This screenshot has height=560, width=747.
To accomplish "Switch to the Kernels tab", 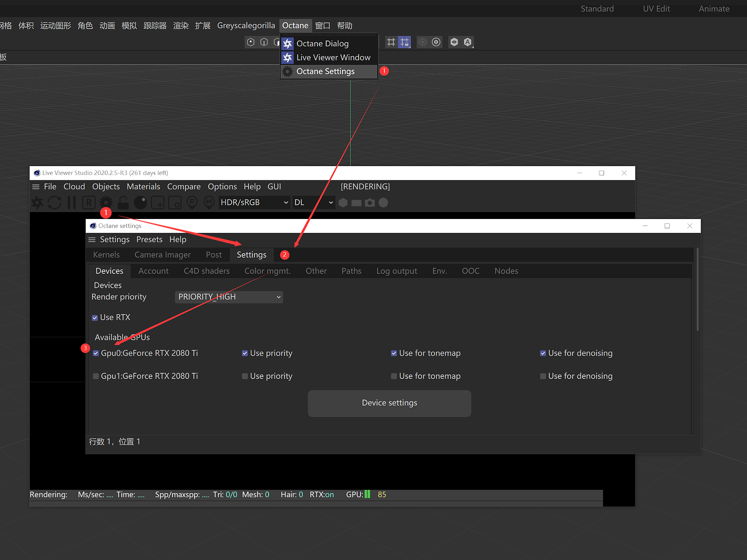I will tap(106, 255).
